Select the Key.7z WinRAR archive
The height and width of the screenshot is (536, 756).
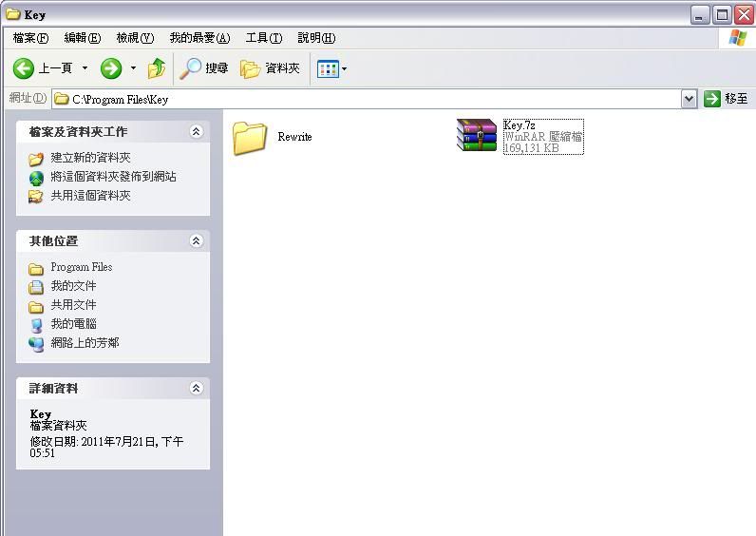pyautogui.click(x=477, y=135)
